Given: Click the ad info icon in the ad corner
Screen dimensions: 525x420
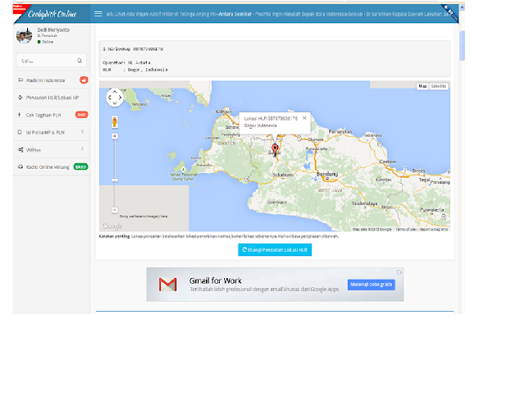Looking at the screenshot, I should (399, 272).
